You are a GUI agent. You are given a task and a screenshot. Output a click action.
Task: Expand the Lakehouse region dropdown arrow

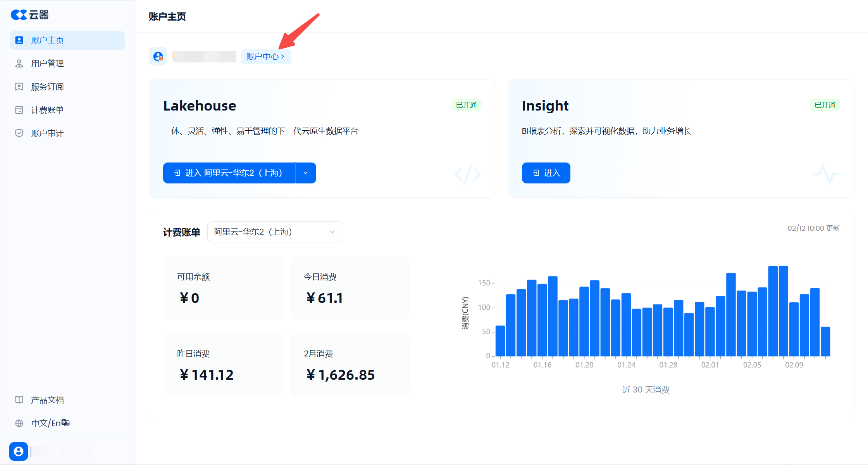tap(306, 173)
